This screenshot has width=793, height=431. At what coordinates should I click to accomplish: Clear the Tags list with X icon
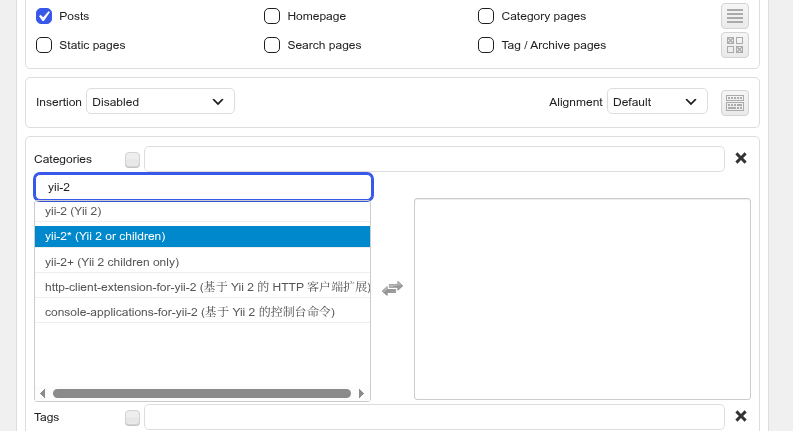point(740,416)
